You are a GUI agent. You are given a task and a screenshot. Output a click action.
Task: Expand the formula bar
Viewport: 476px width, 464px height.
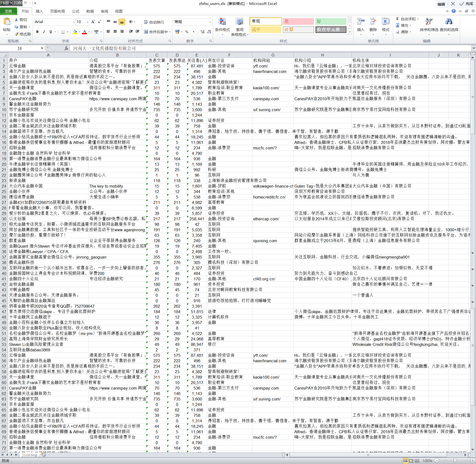(x=474, y=48)
